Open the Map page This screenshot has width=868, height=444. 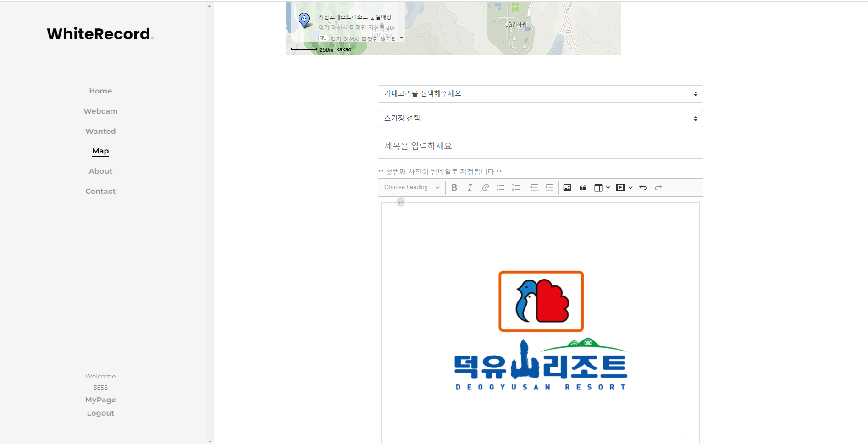pyautogui.click(x=100, y=151)
